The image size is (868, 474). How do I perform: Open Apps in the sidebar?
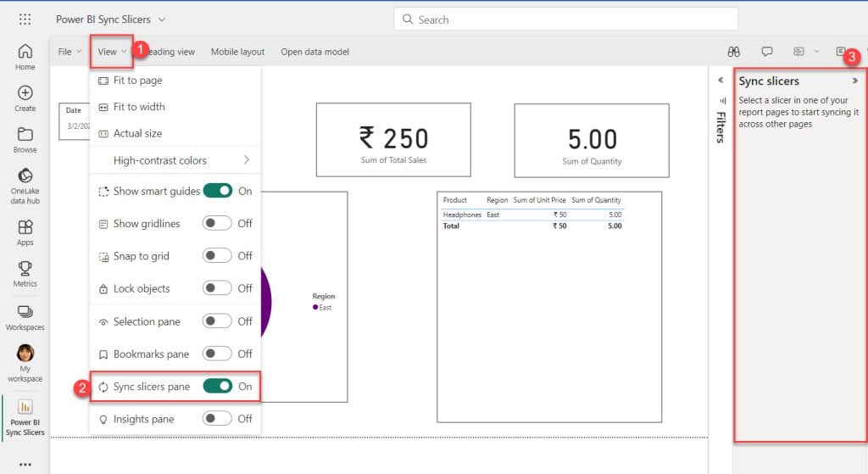coord(25,232)
